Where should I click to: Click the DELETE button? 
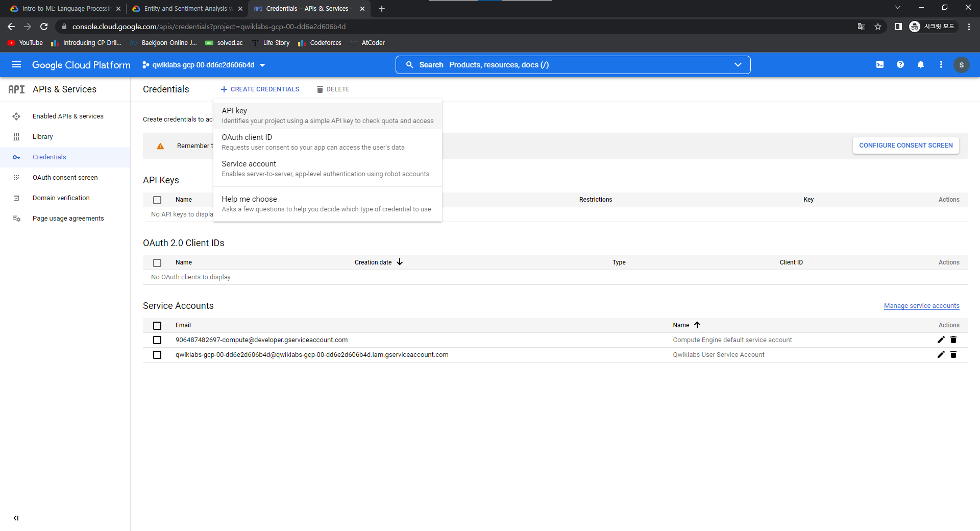pyautogui.click(x=333, y=89)
